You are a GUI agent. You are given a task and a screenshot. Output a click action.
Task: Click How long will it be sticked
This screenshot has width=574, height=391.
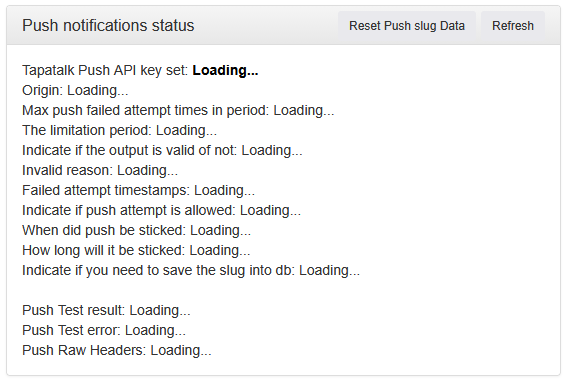pyautogui.click(x=136, y=250)
